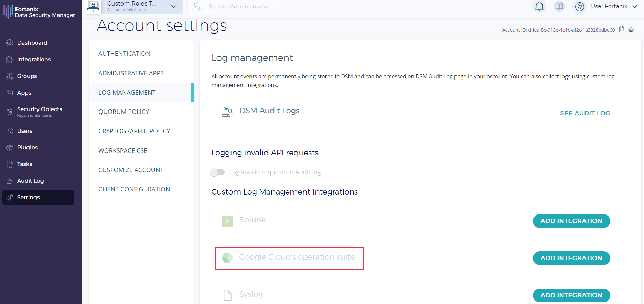Image resolution: width=644 pixels, height=304 pixels.
Task: Click the user profile avatar icon
Action: pos(580,7)
